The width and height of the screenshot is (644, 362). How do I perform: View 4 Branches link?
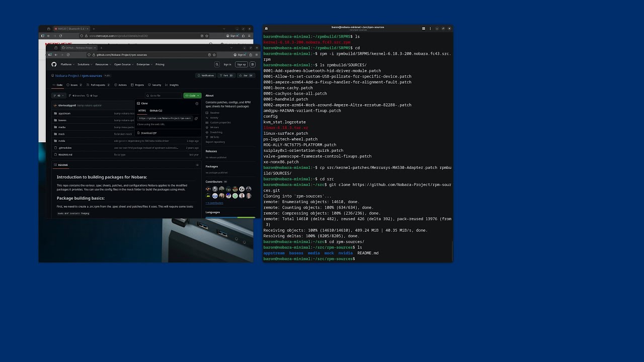pos(77,96)
